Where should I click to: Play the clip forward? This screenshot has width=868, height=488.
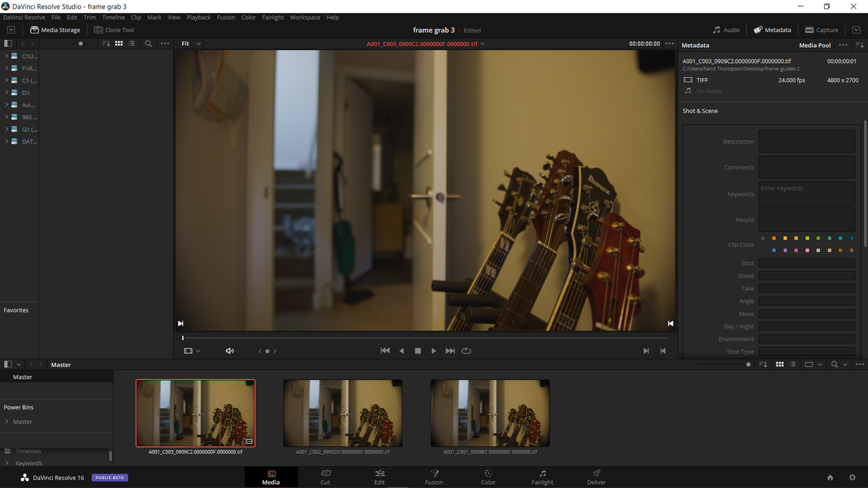[x=434, y=351]
